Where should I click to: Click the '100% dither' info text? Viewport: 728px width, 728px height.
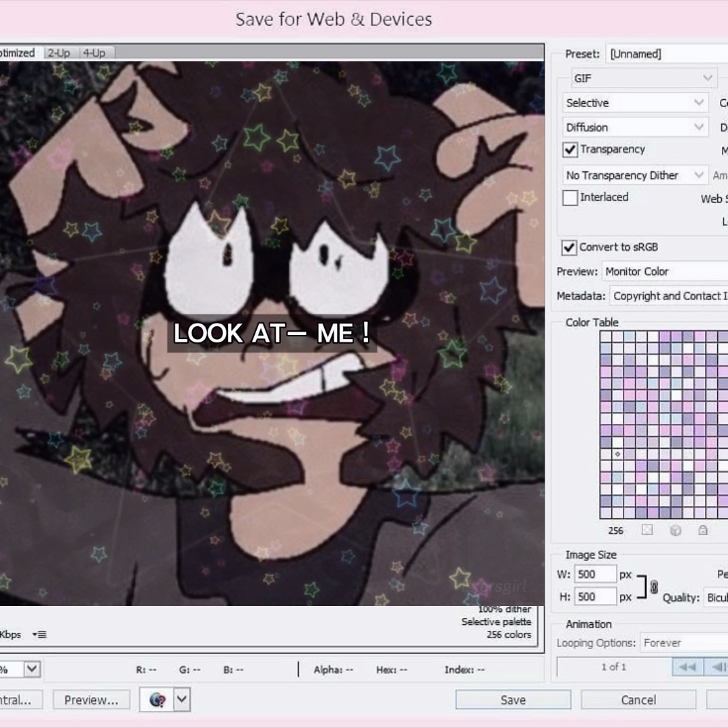(x=505, y=609)
